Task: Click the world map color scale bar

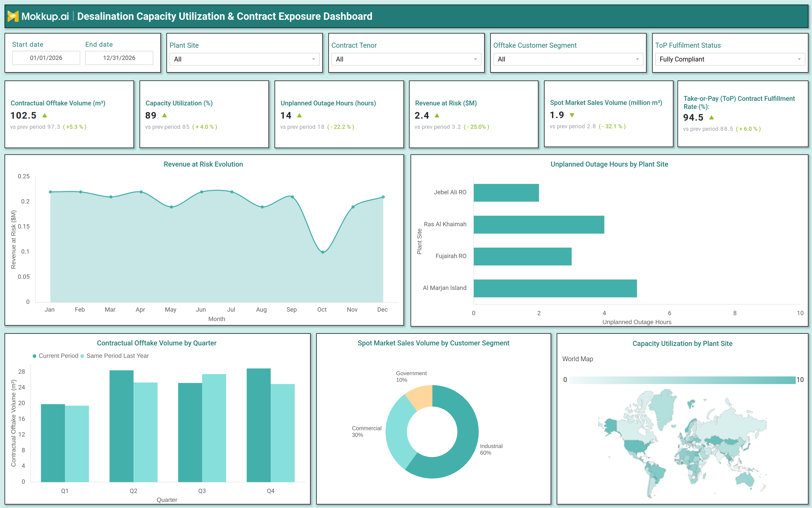Action: [683, 380]
